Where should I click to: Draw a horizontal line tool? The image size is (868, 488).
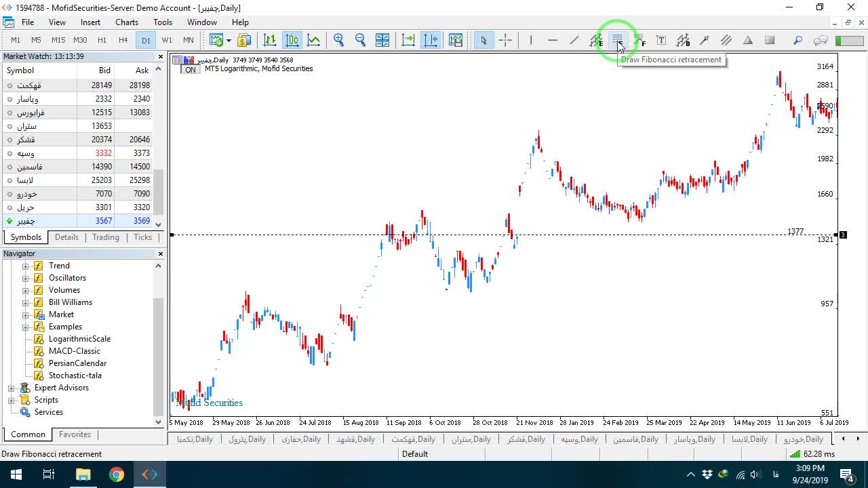[x=553, y=40]
